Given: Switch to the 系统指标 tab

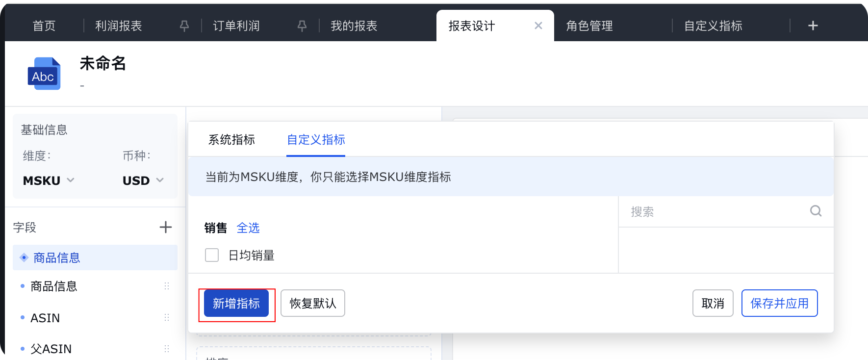Looking at the screenshot, I should tap(231, 140).
